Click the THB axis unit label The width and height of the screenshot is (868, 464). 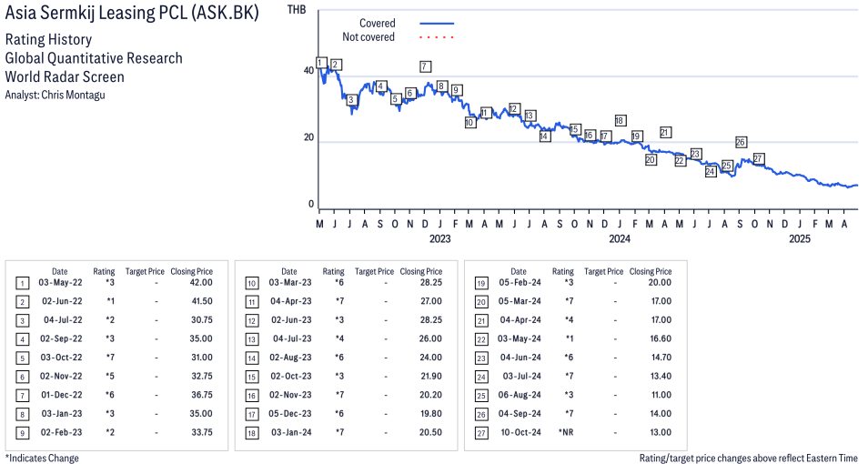tap(297, 9)
